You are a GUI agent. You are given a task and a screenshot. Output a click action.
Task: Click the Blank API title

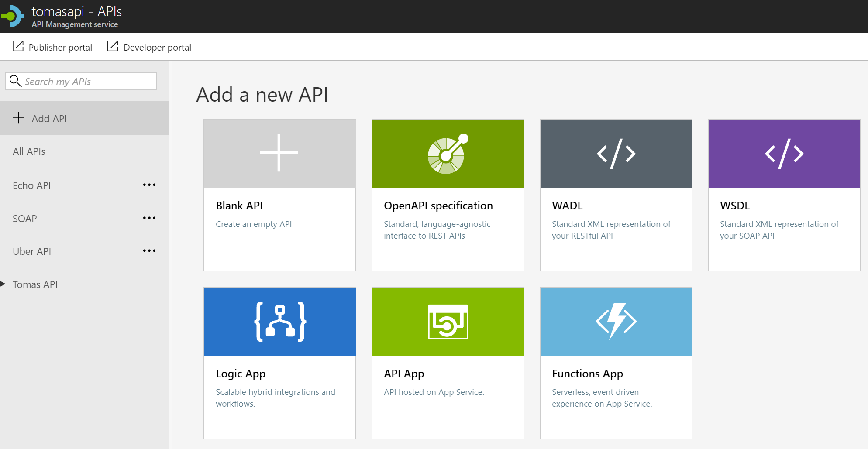(239, 206)
